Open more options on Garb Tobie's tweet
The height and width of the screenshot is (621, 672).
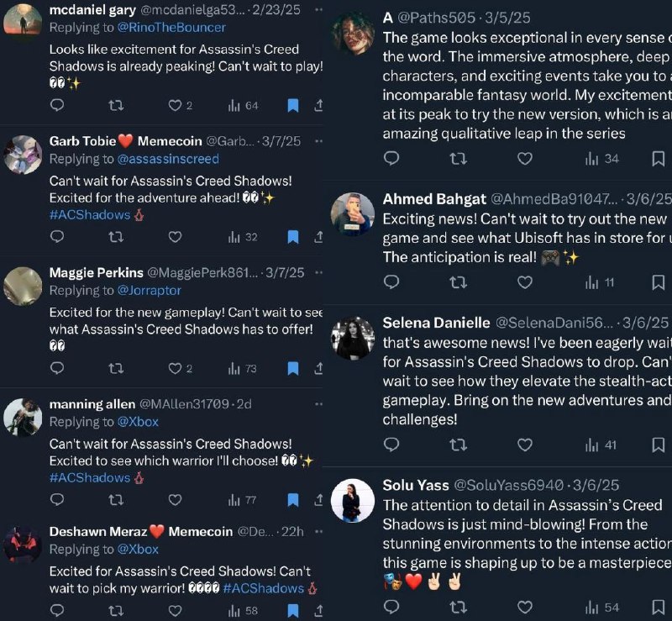pos(318,140)
